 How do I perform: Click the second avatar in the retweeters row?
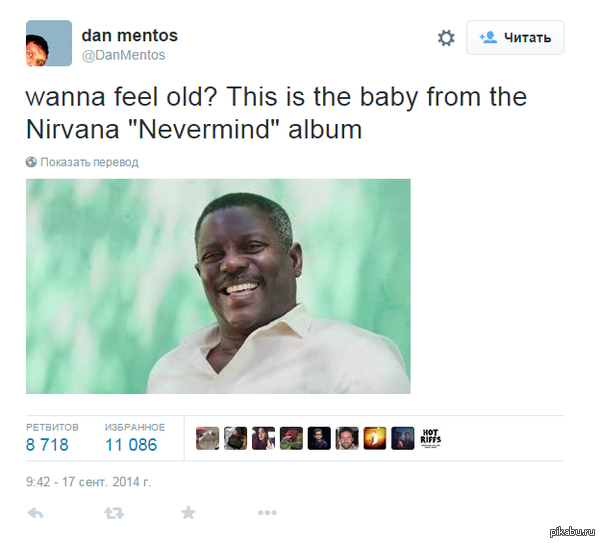point(235,438)
